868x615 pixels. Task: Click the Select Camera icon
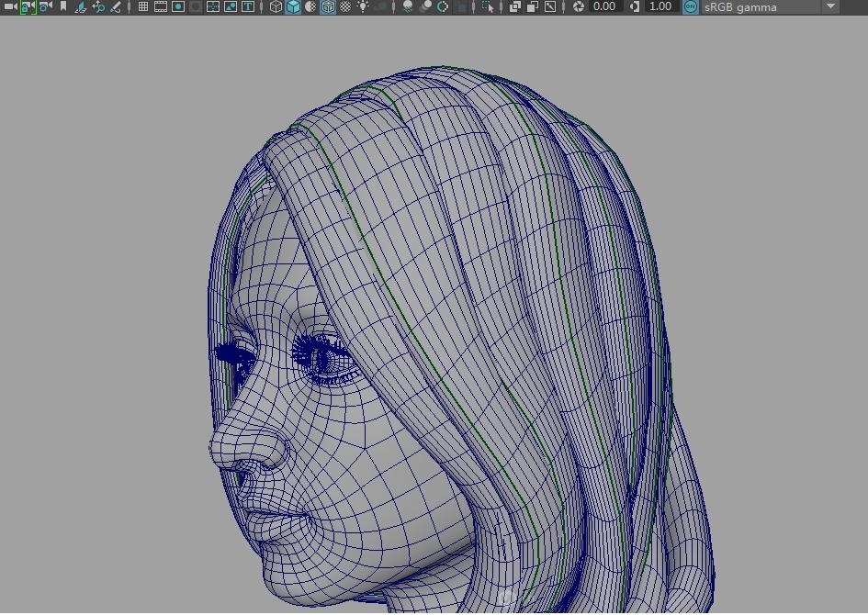10,6
